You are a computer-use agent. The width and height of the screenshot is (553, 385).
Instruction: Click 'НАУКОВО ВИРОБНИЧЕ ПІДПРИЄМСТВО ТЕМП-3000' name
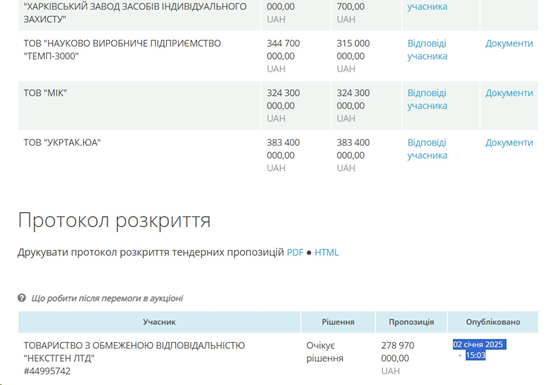(122, 50)
